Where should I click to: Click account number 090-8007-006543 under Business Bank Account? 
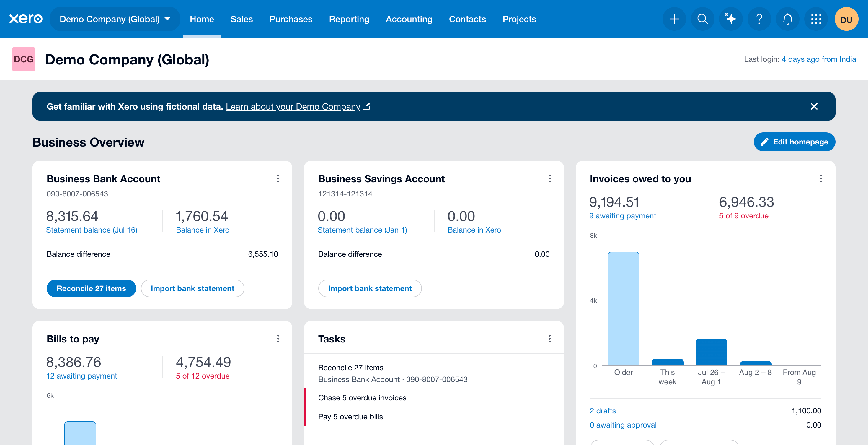(77, 194)
